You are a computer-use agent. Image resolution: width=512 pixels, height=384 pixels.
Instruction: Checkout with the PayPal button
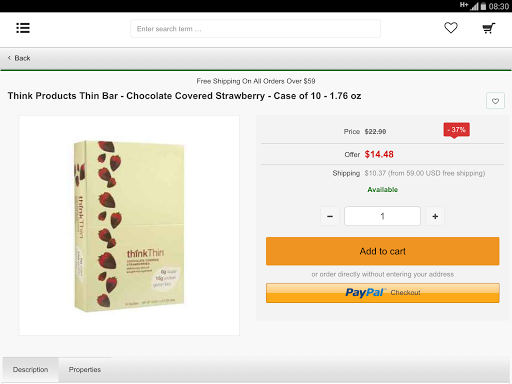pyautogui.click(x=383, y=293)
